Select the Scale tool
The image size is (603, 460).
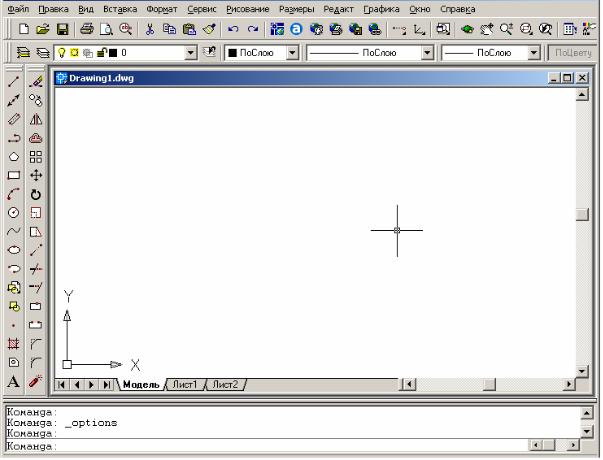pos(36,213)
